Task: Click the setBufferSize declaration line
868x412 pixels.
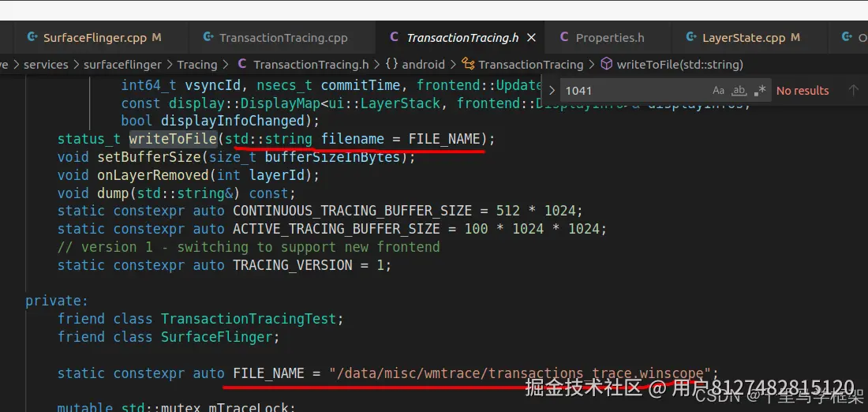Action: (x=237, y=157)
